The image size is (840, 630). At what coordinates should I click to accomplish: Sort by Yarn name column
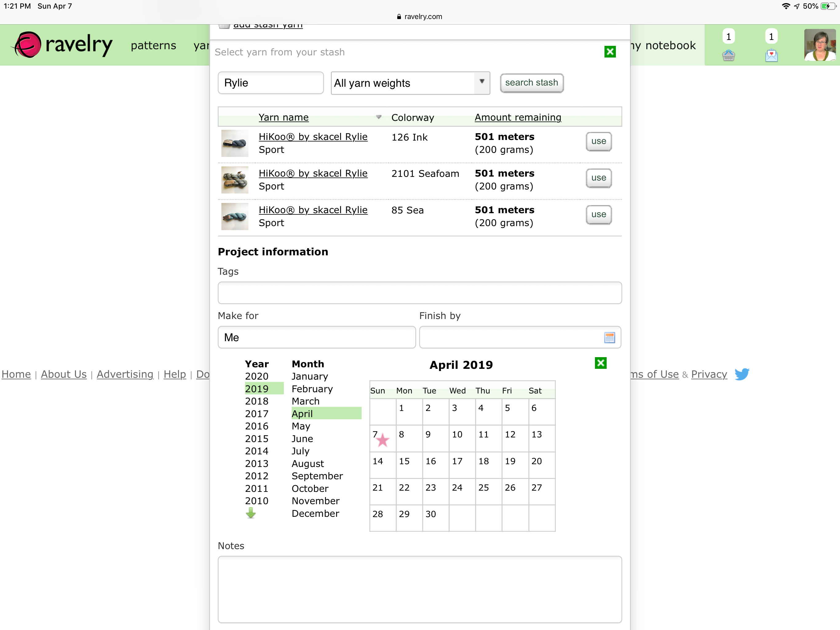283,118
